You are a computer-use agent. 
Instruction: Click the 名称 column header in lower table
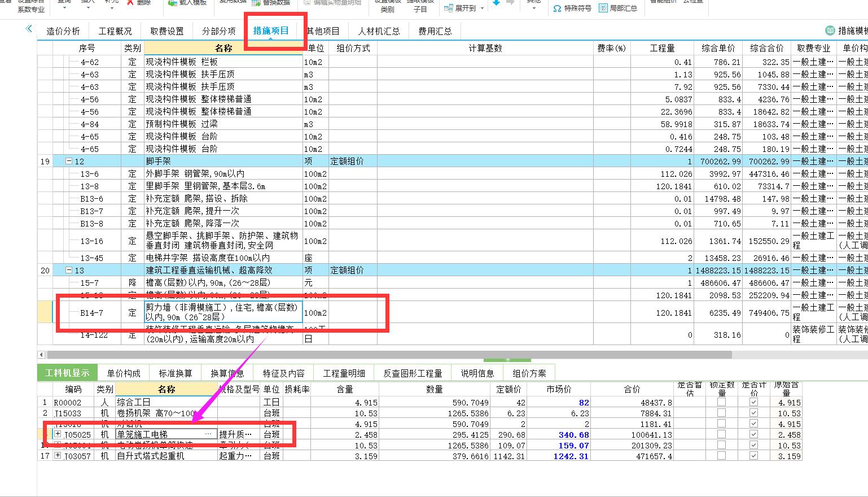(166, 389)
